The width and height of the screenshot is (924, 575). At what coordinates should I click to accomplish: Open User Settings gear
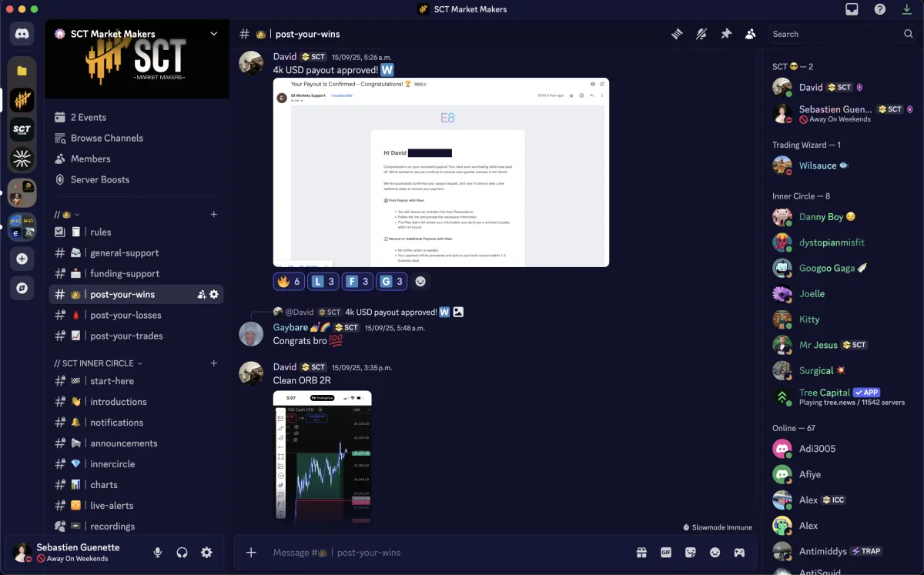click(206, 552)
